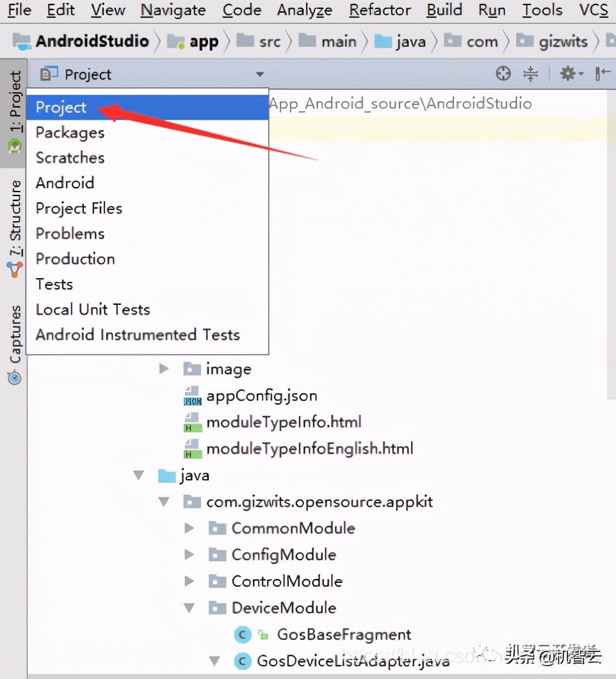Select moduleTypeInfoEnglish.html file

[x=310, y=448]
